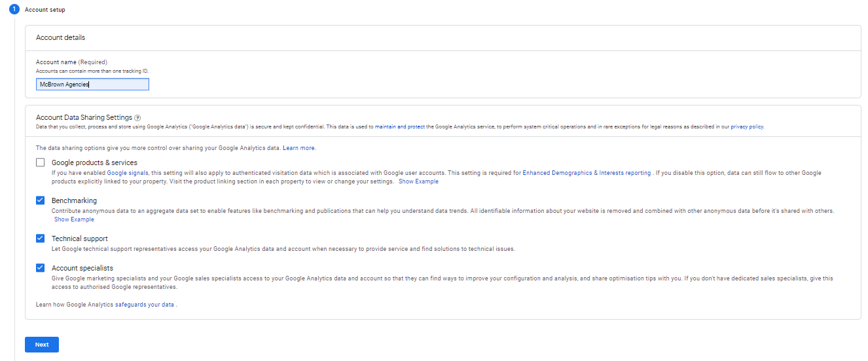Show Example under Google products & services
Image resolution: width=868 pixels, height=361 pixels.
(x=418, y=181)
